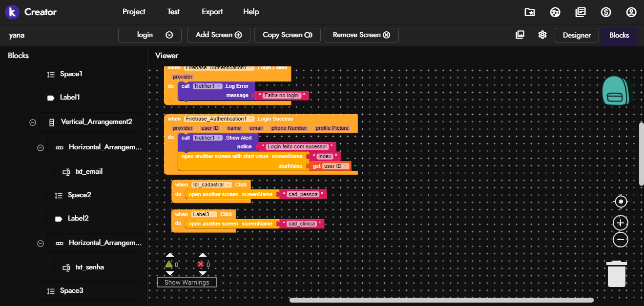Go to previous error with up arrow
The height and width of the screenshot is (306, 644).
pos(203,255)
